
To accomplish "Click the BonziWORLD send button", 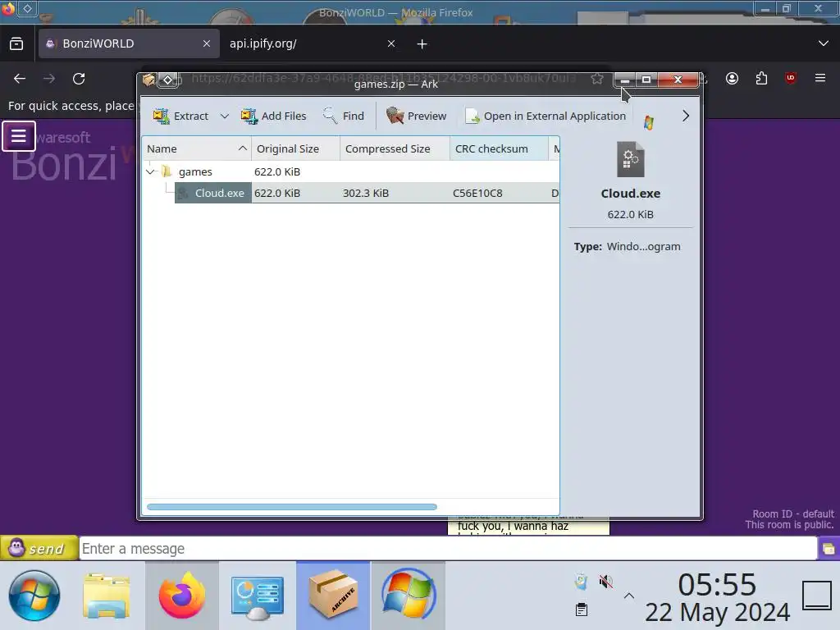I will click(39, 548).
